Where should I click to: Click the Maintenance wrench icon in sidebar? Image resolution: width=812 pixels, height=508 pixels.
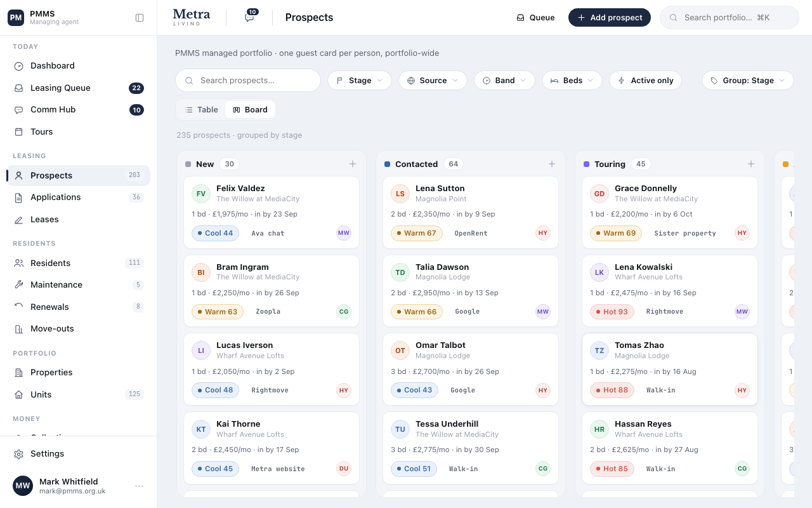19,285
